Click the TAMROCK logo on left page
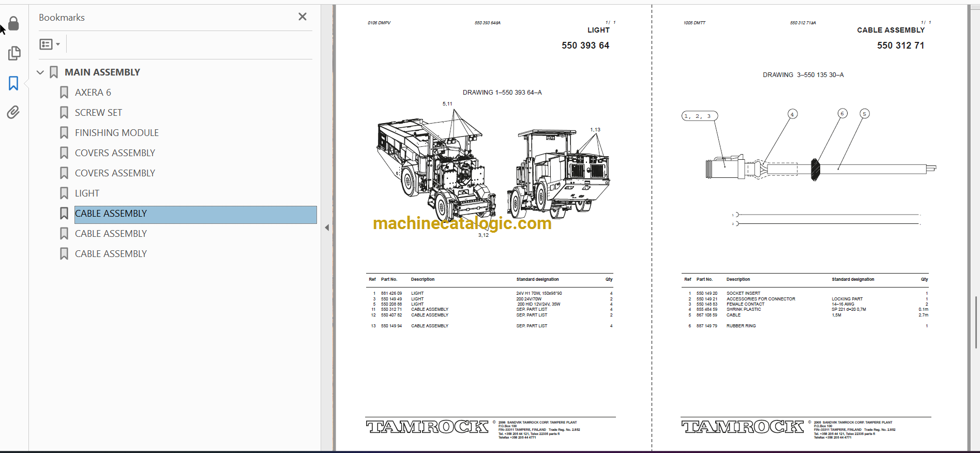Image resolution: width=980 pixels, height=453 pixels. [427, 427]
